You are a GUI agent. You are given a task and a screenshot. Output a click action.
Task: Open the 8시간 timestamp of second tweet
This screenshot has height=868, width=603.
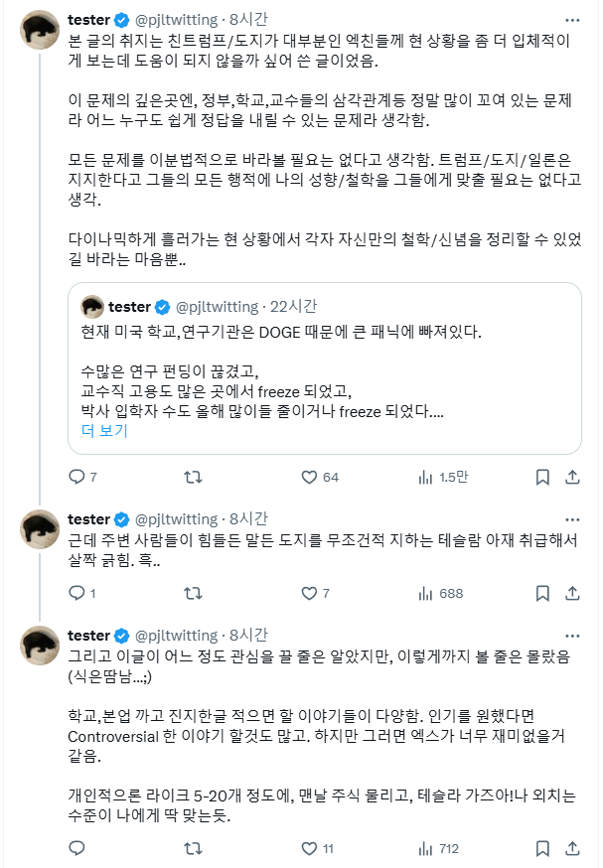247,518
